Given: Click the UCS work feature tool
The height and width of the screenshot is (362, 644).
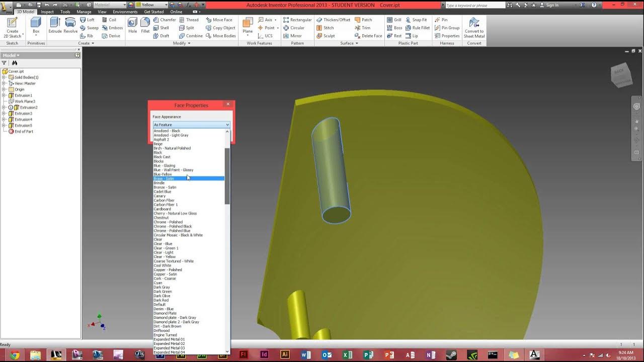Looking at the screenshot, I should tap(265, 36).
